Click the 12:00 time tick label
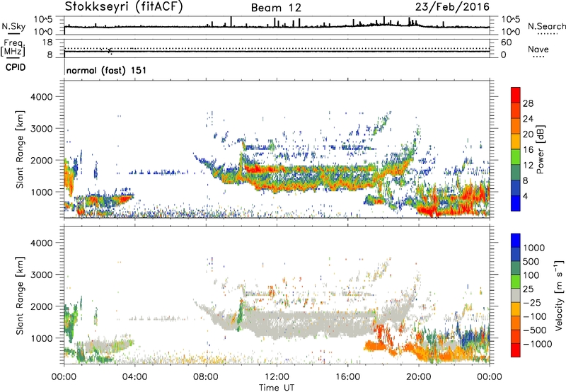This screenshot has height=392, width=566. pos(277,376)
